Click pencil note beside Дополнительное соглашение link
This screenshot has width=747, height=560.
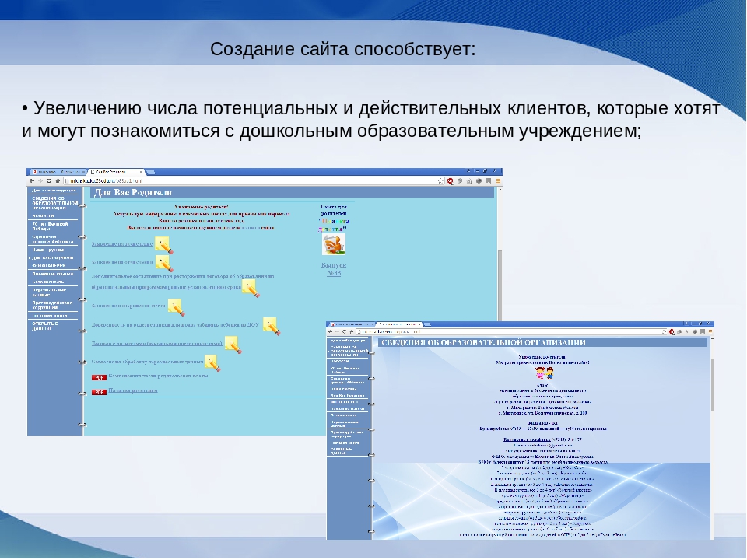250,288
